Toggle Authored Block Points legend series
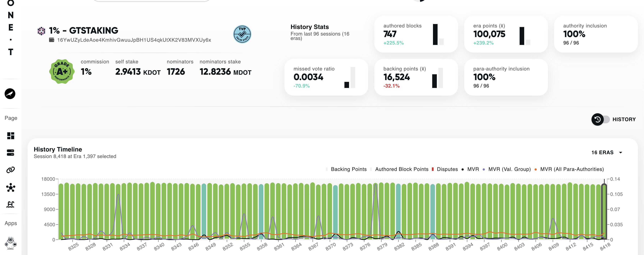This screenshot has height=255, width=644. [399, 169]
